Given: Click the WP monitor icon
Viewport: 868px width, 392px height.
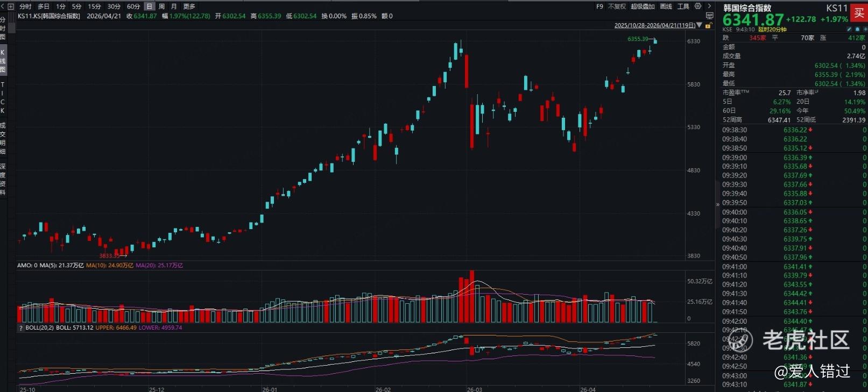Looking at the screenshot, I should tap(710, 16).
